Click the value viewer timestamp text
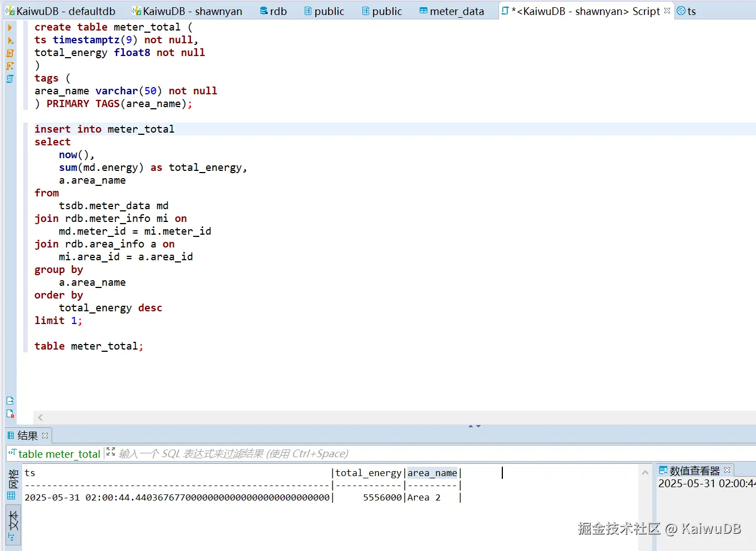This screenshot has width=756, height=551. click(x=707, y=484)
